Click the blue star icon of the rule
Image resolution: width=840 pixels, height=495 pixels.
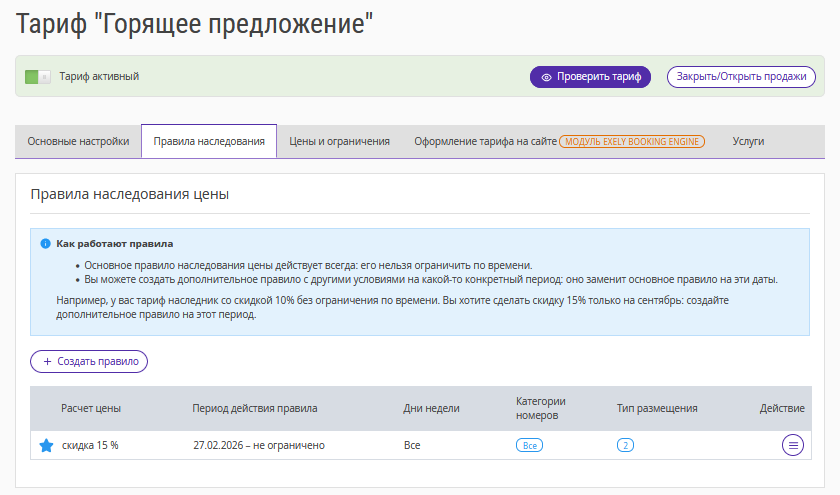click(x=46, y=446)
